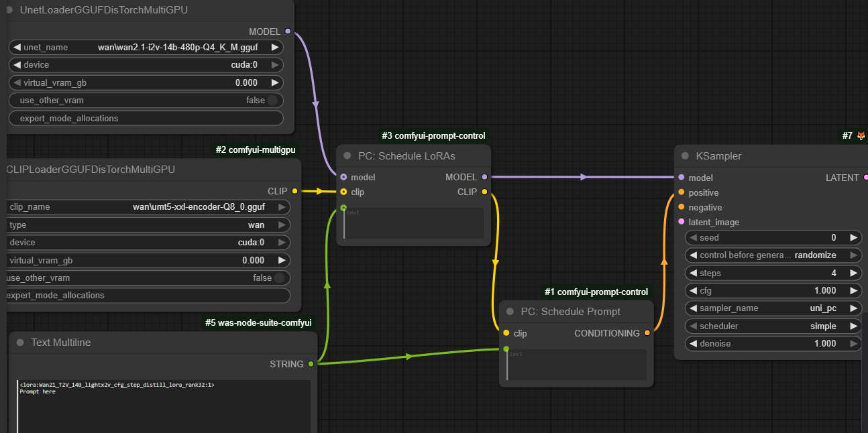The image size is (868, 433).
Task: Increase UnetLoader virtual_vram_gb with the right arrow
Action: click(x=274, y=83)
